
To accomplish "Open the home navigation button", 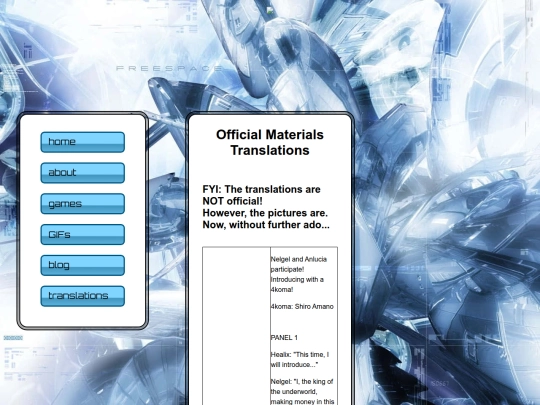I will (83, 142).
